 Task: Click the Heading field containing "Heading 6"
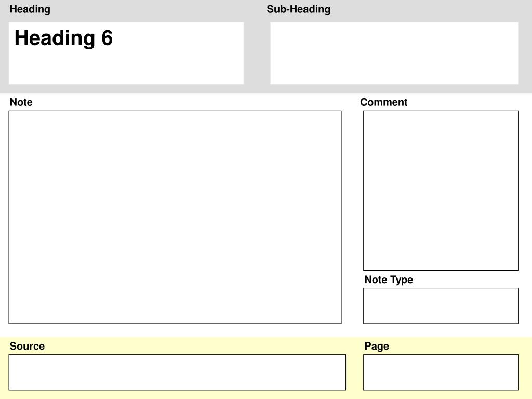pos(126,54)
